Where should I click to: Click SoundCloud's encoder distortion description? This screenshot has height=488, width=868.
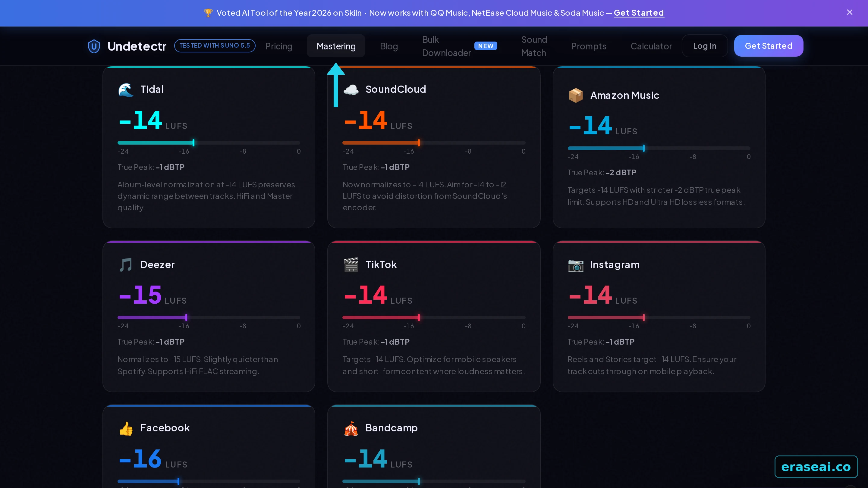point(425,196)
